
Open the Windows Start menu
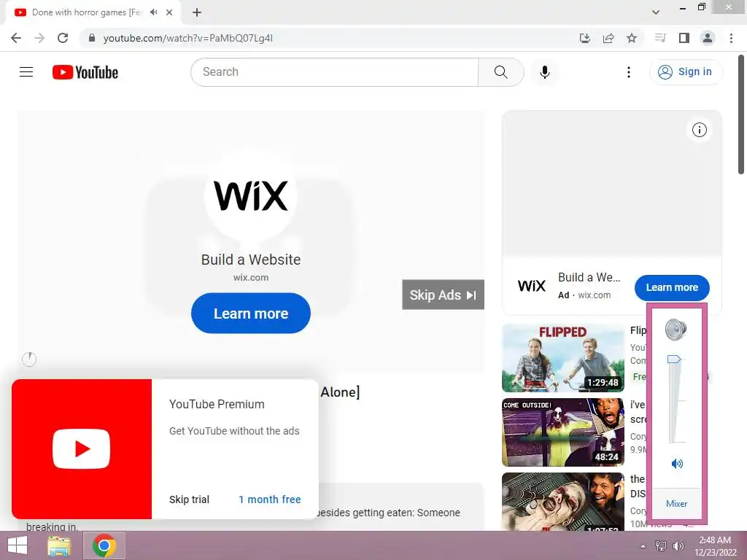pos(18,545)
